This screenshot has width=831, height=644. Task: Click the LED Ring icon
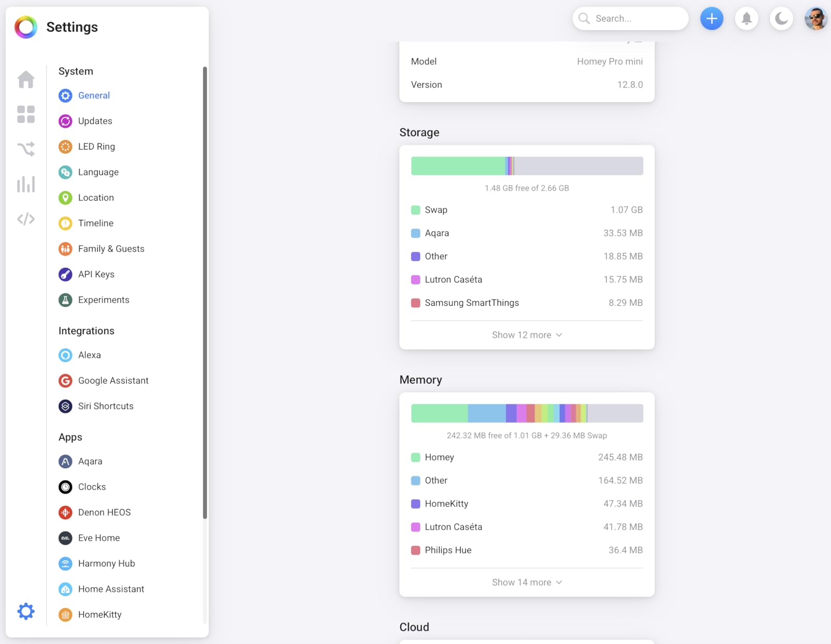[65, 147]
